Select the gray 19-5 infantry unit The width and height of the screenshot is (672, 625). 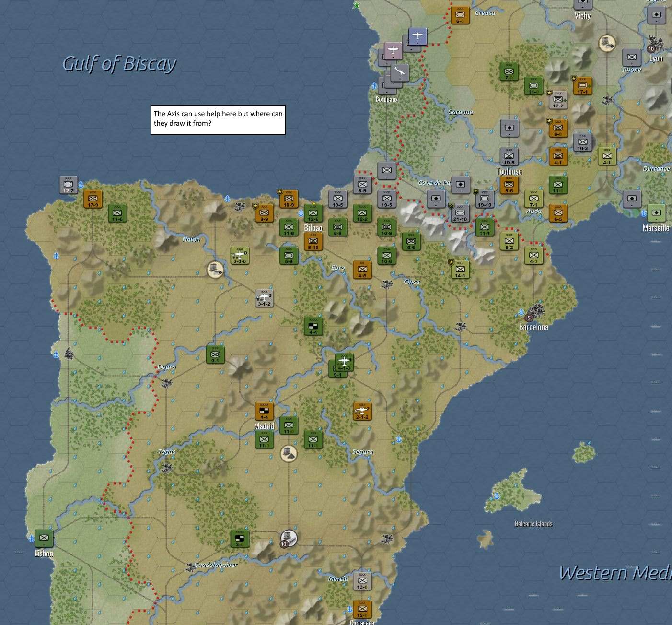pos(386,199)
